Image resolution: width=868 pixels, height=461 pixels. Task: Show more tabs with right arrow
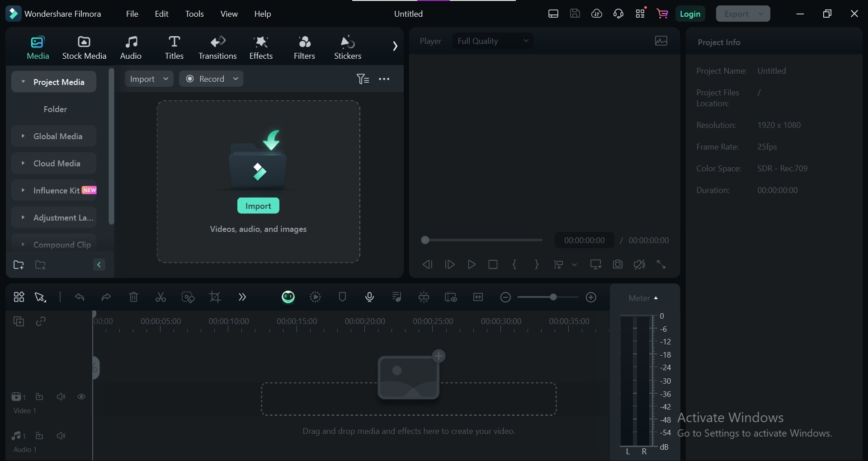[x=395, y=46]
